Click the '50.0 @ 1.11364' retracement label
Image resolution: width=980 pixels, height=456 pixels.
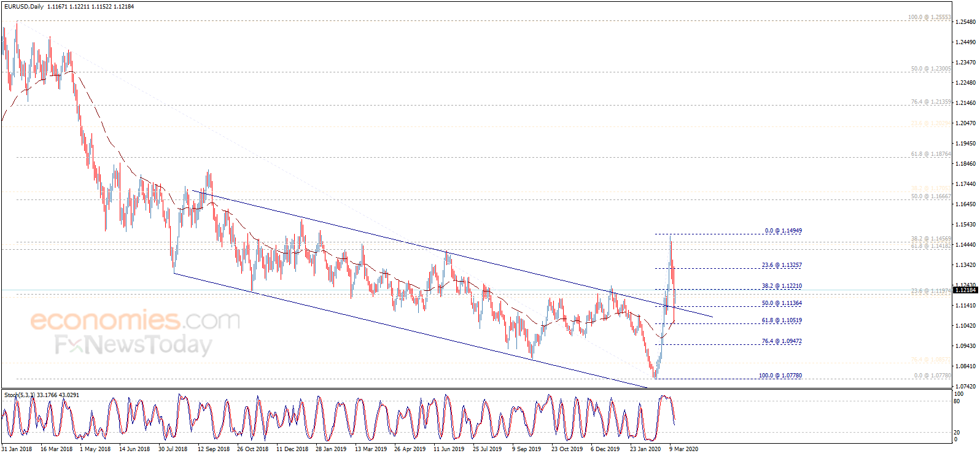pos(782,303)
